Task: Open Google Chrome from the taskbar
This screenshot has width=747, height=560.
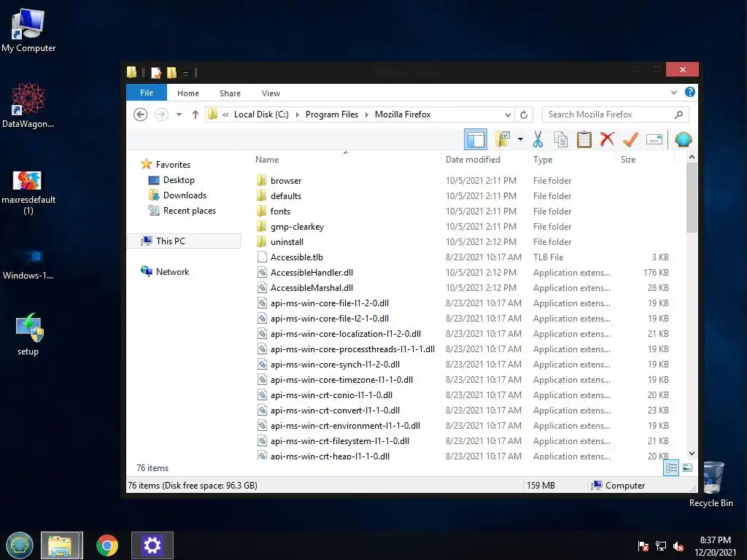Action: coord(107,545)
